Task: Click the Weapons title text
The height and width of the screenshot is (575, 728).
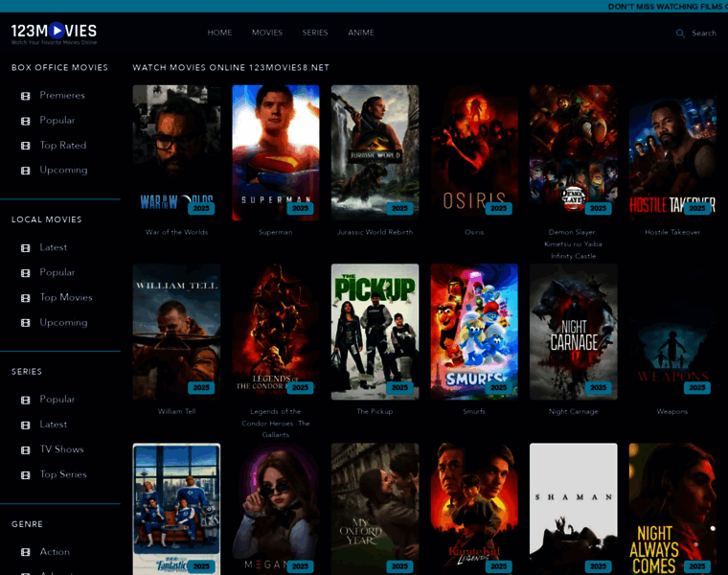Action: click(672, 411)
